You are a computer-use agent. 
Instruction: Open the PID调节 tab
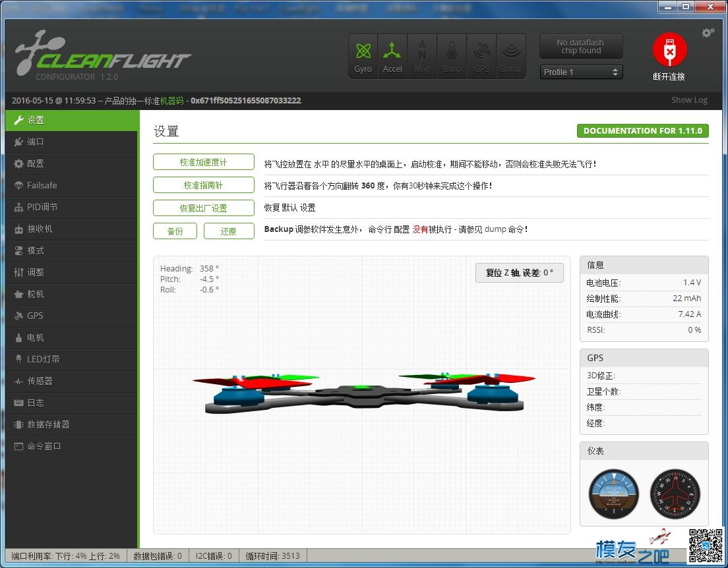click(x=72, y=207)
